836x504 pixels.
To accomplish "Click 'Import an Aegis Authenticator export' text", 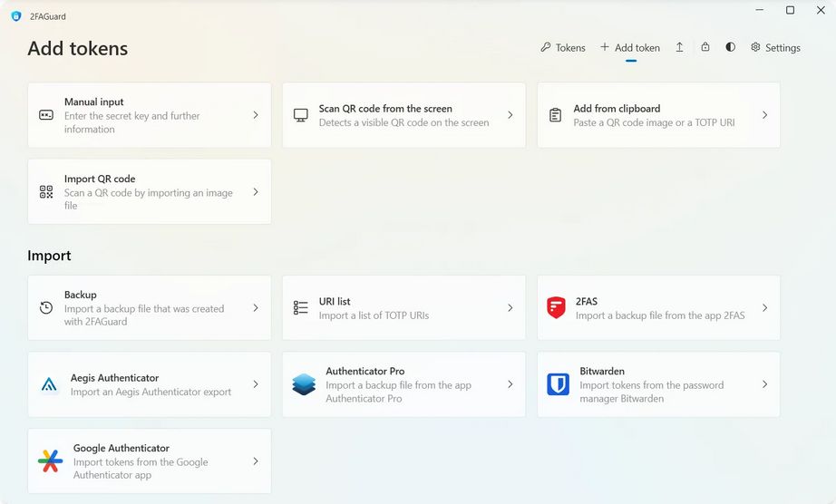I will pos(151,393).
